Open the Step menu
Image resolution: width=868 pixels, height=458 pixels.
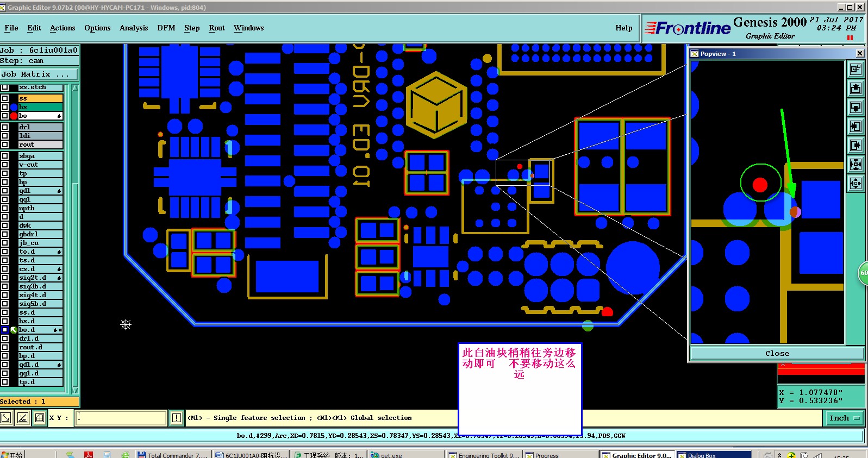point(192,28)
